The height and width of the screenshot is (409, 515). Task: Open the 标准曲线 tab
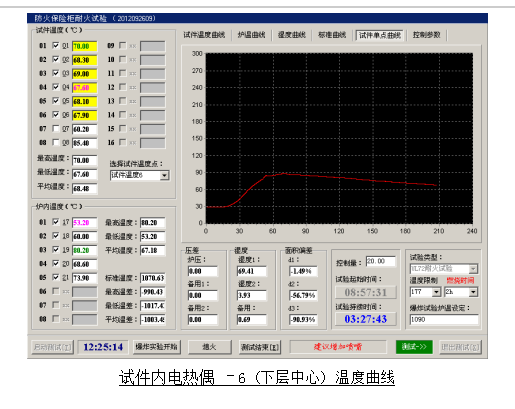point(332,35)
